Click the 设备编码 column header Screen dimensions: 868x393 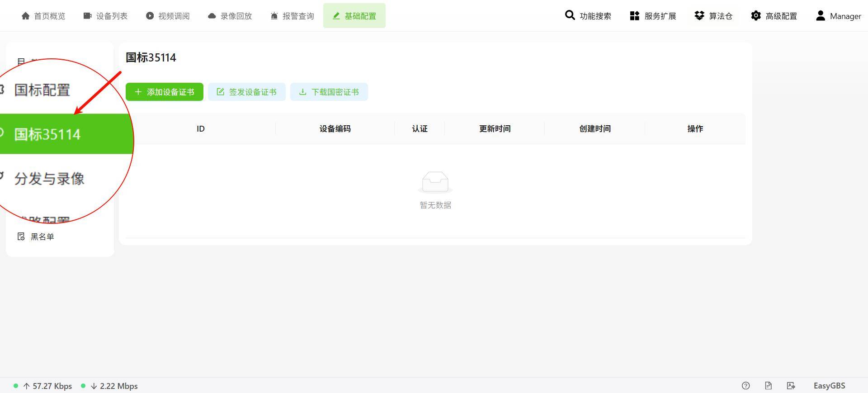click(335, 129)
